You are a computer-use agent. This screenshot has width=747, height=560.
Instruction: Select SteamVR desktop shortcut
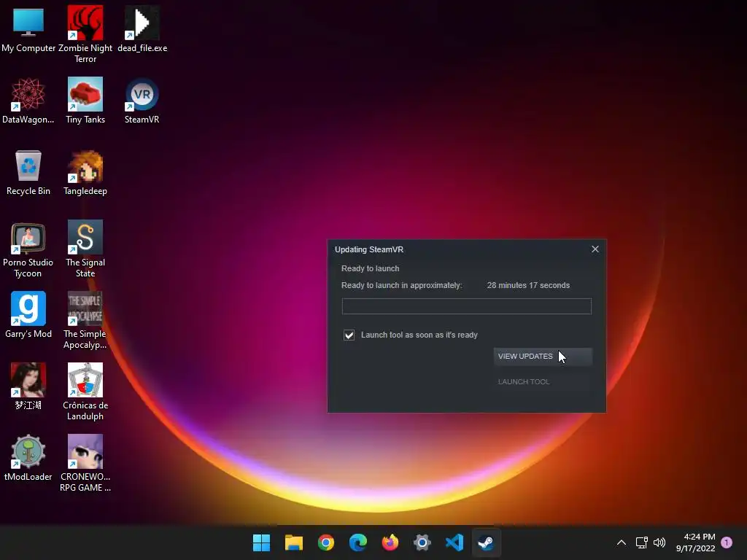pyautogui.click(x=142, y=101)
